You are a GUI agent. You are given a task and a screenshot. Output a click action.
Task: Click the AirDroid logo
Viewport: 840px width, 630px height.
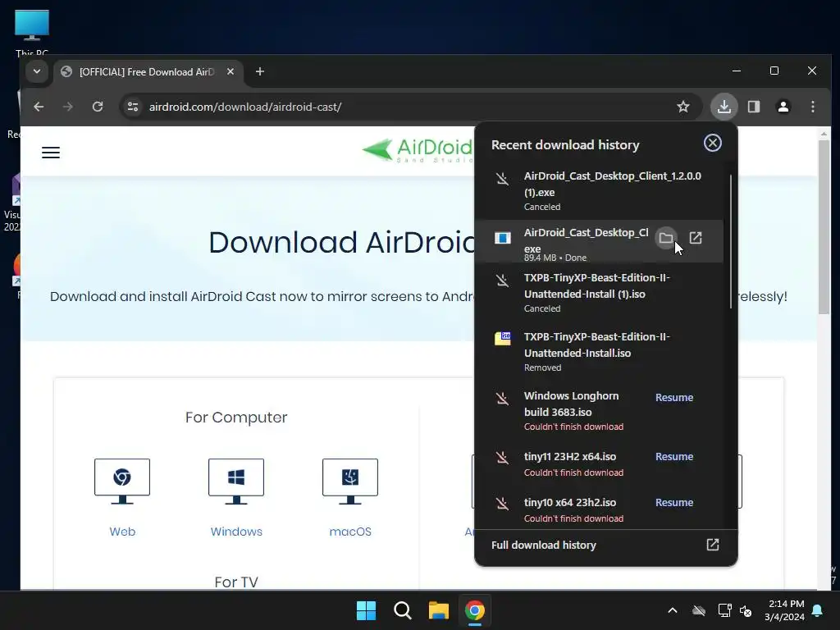418,150
